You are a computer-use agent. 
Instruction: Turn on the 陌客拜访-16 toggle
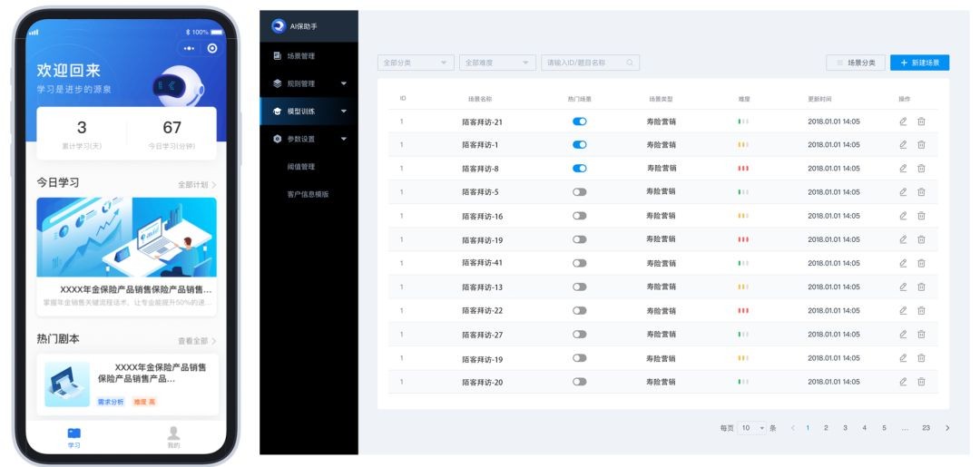coord(579,216)
